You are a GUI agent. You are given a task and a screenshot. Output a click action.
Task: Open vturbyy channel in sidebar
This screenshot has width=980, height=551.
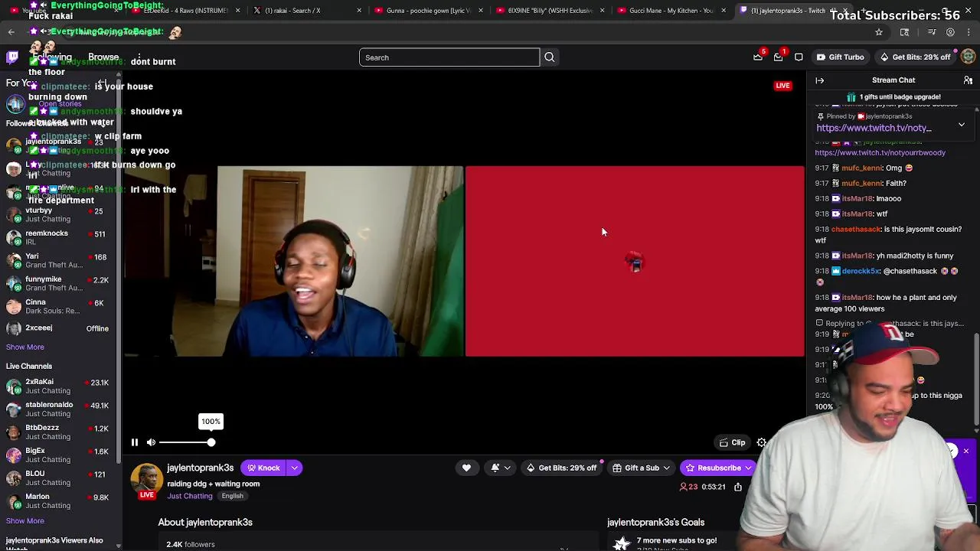60,214
